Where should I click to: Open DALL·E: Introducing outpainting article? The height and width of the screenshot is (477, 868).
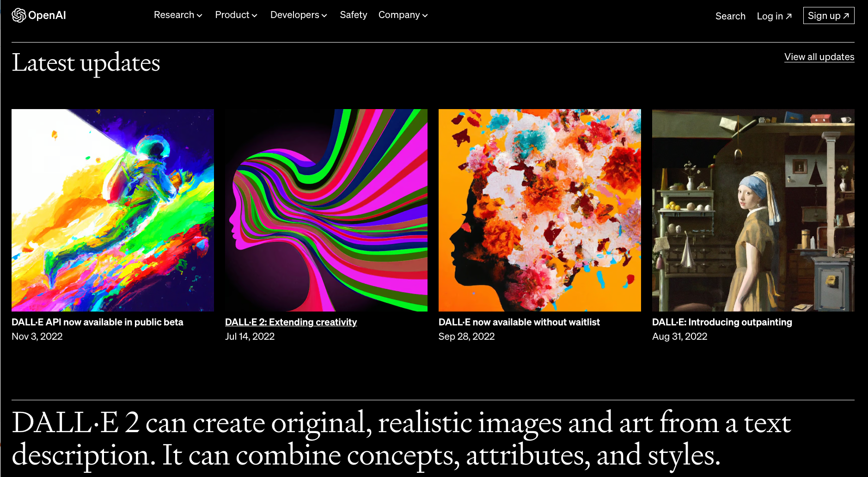(722, 322)
